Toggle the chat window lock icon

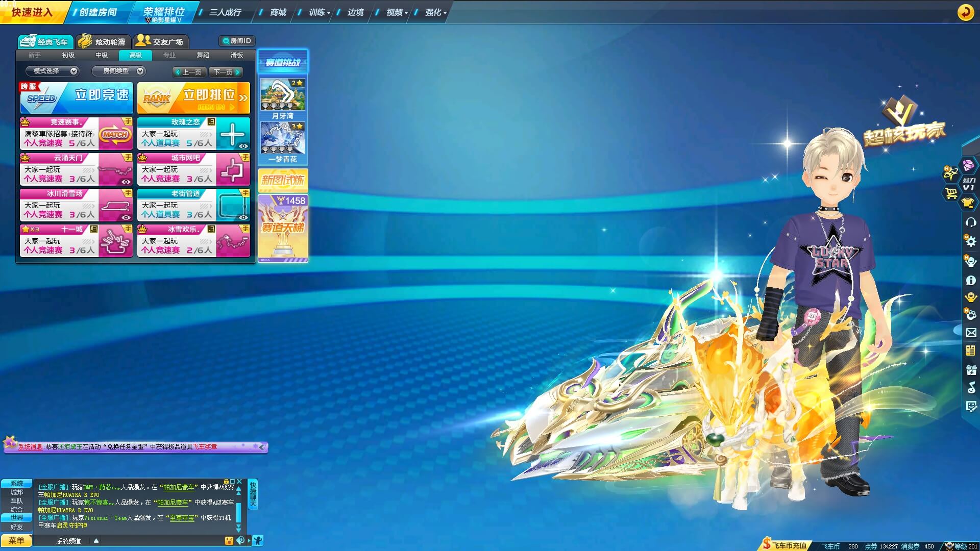(x=226, y=481)
